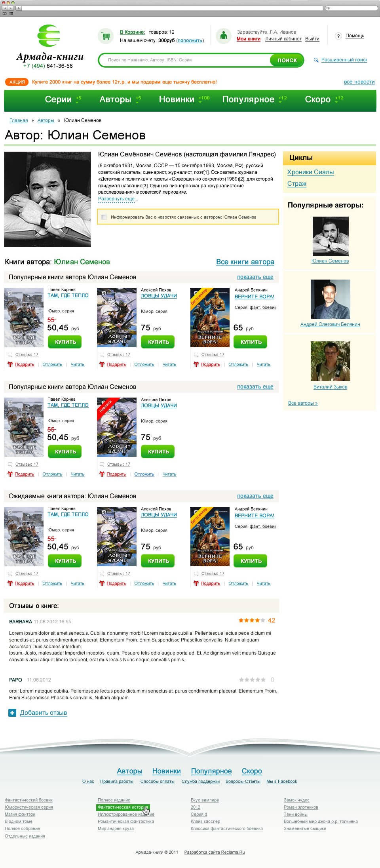Click the question mark help icon
This screenshot has width=380, height=868.
pyautogui.click(x=338, y=36)
